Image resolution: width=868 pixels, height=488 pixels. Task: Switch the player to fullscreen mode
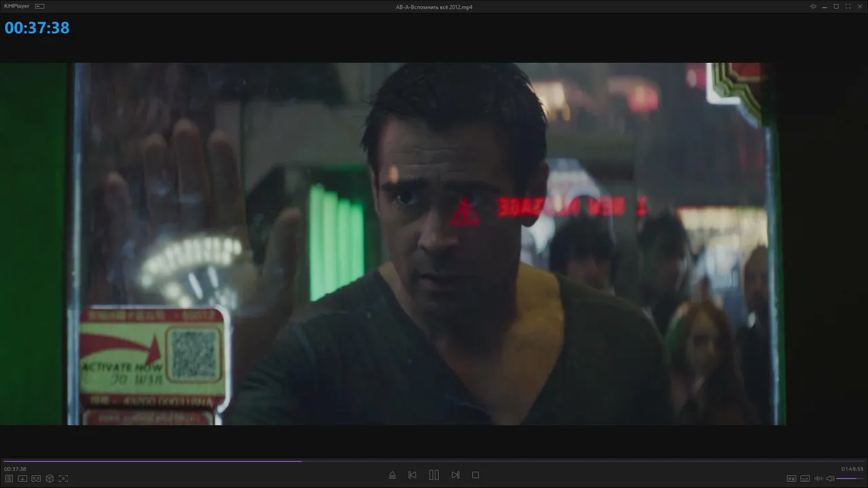click(x=848, y=6)
